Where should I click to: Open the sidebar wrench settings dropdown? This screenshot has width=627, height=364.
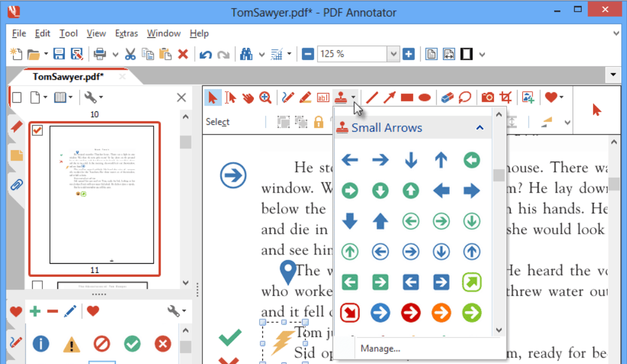click(101, 97)
